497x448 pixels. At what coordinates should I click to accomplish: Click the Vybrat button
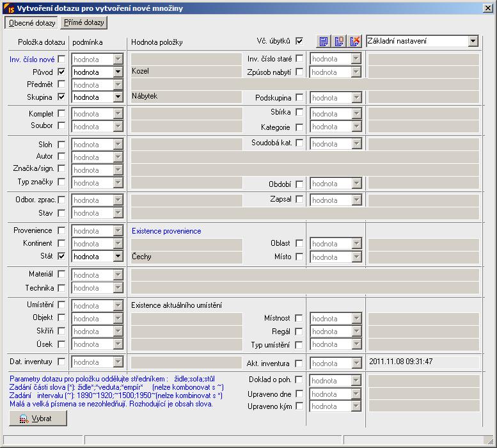38,419
